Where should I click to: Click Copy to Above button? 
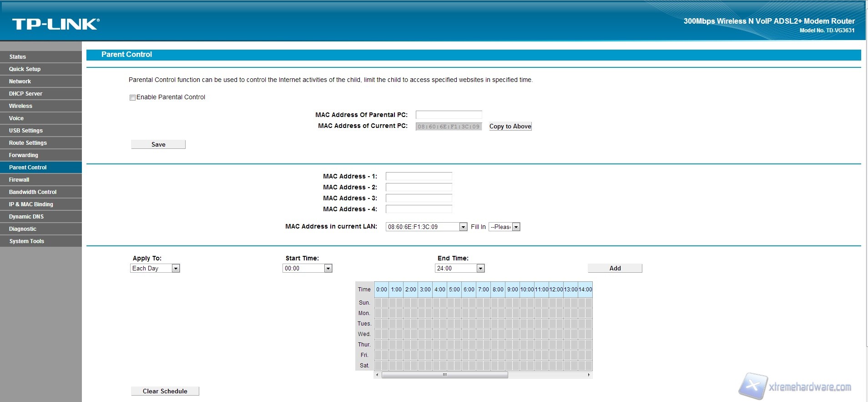(x=510, y=127)
